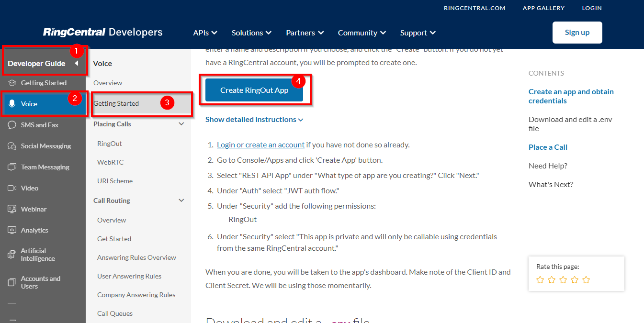Click the Getting Started graduation cap icon
Viewport: 644px width, 323px height.
tap(12, 83)
